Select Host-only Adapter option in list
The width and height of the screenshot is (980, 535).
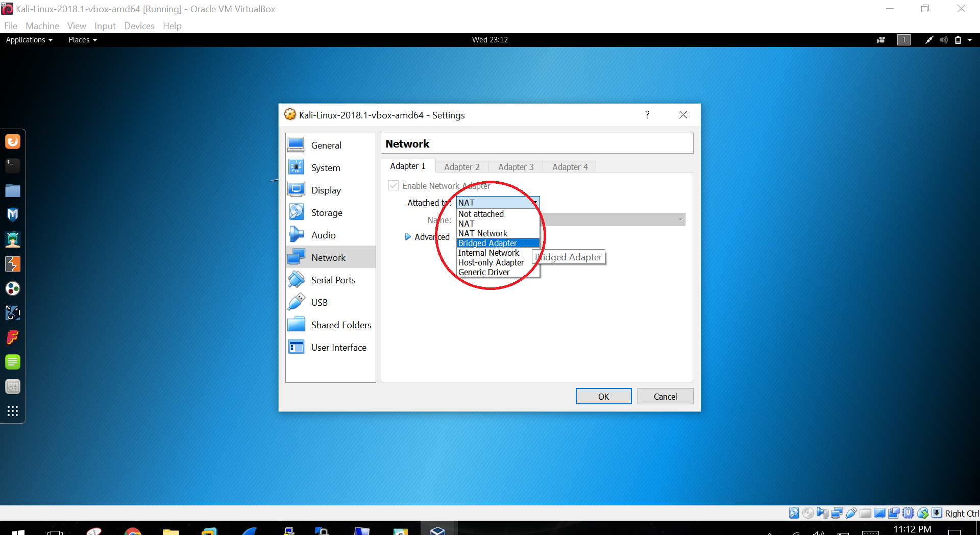(491, 262)
